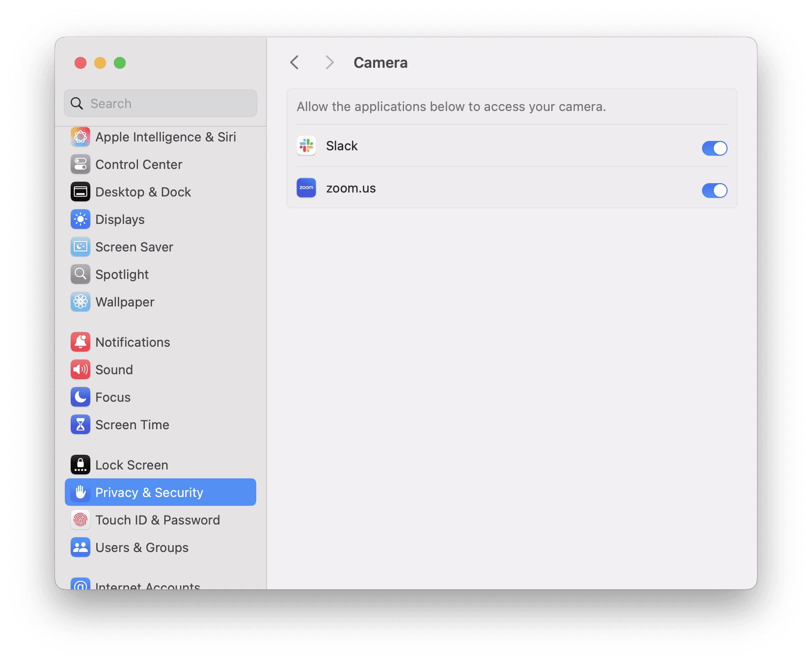812x662 pixels.
Task: Click the forward navigation chevron
Action: tap(329, 62)
